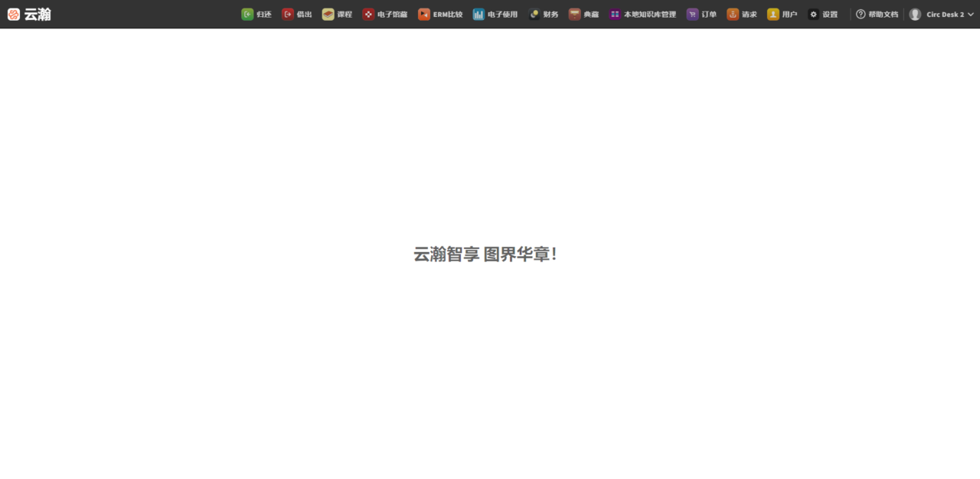Click the 云瀚智享 图界华章! welcome text
The height and width of the screenshot is (479, 980).
pyautogui.click(x=485, y=254)
